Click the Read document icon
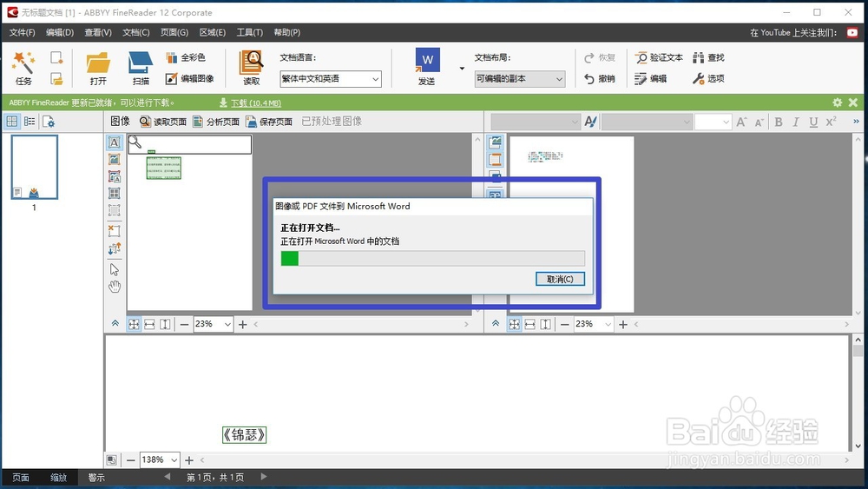The height and width of the screenshot is (489, 868). 251,68
